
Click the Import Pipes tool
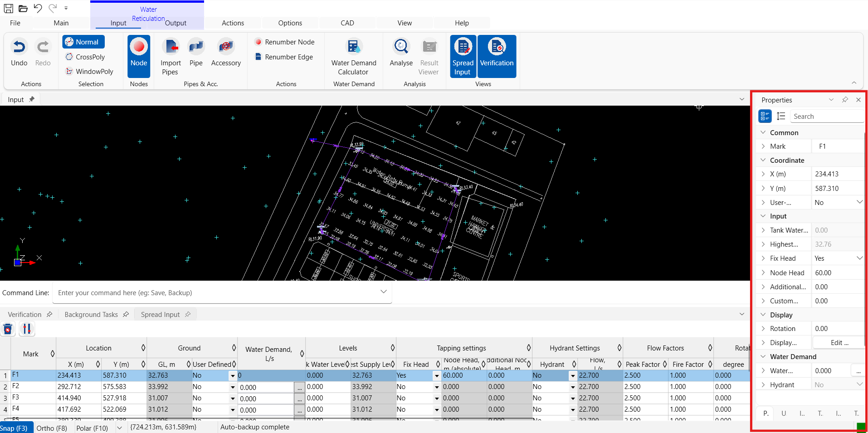pos(171,56)
